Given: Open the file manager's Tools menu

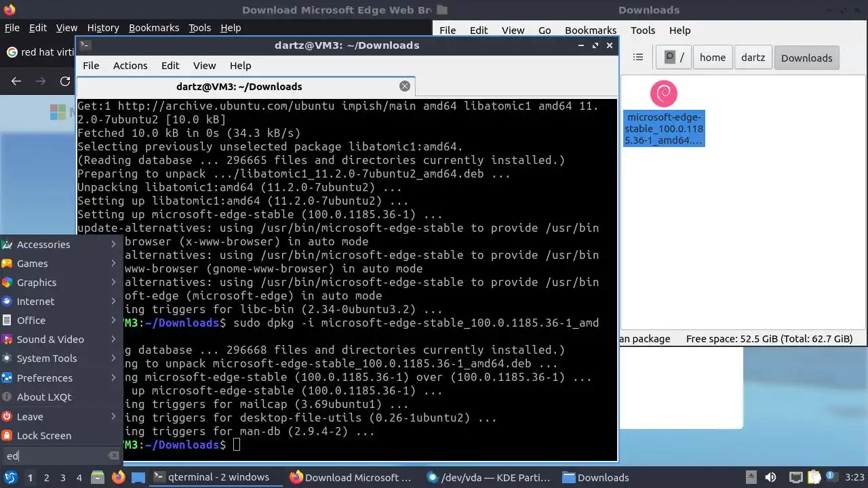Looking at the screenshot, I should pos(643,30).
